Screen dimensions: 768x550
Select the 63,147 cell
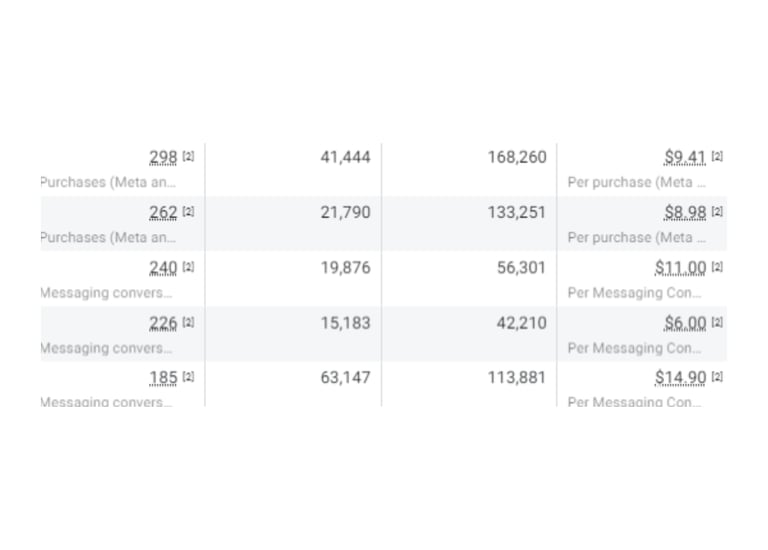click(345, 377)
